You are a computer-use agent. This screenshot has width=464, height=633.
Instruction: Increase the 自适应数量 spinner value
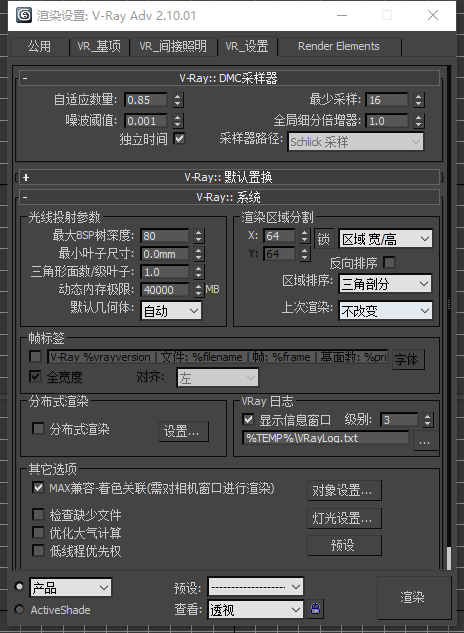178,96
